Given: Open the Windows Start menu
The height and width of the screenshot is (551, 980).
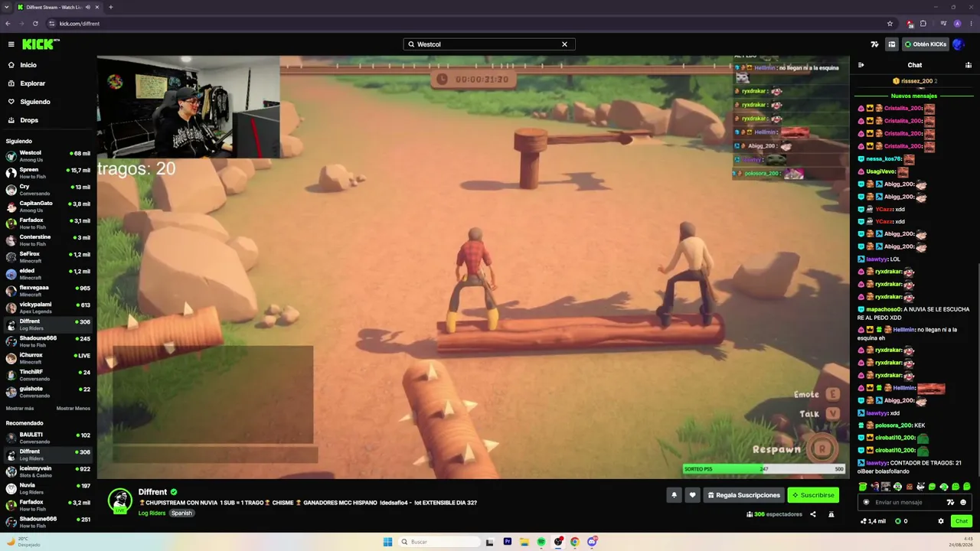Looking at the screenshot, I should [x=387, y=542].
